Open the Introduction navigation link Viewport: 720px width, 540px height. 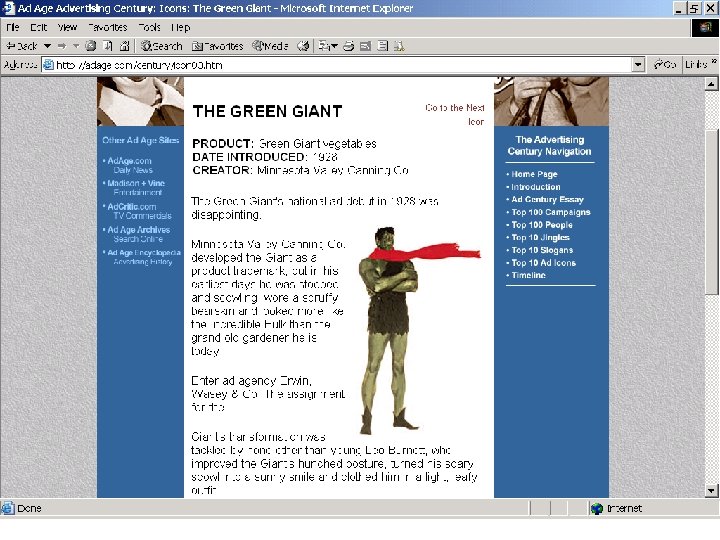point(535,187)
